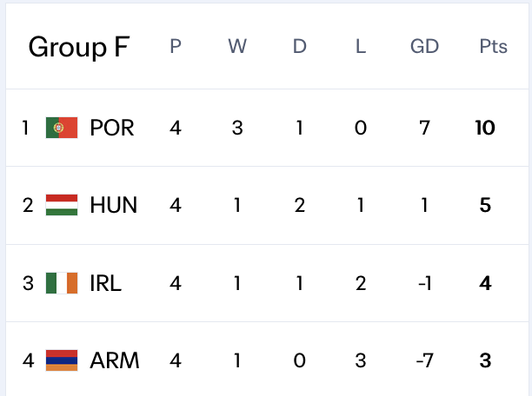This screenshot has width=532, height=396.
Task: Click the Ireland flag icon
Action: (62, 282)
